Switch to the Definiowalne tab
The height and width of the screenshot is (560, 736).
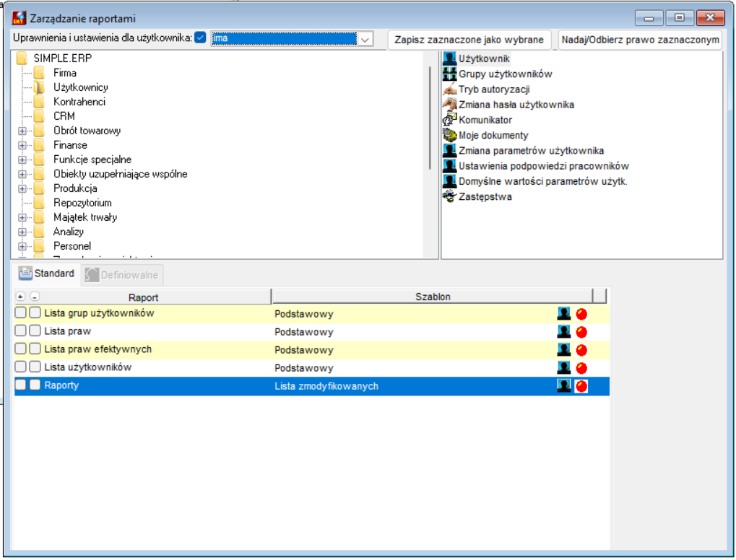[x=122, y=275]
